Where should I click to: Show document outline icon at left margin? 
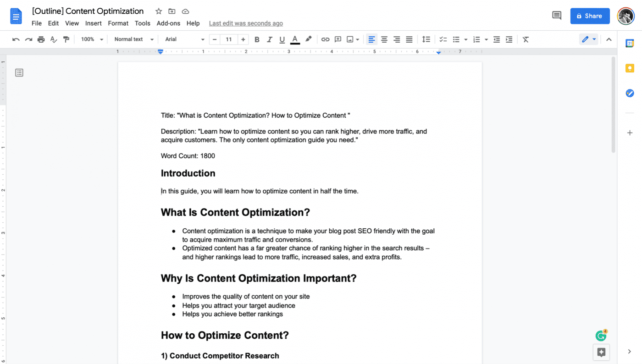[19, 72]
